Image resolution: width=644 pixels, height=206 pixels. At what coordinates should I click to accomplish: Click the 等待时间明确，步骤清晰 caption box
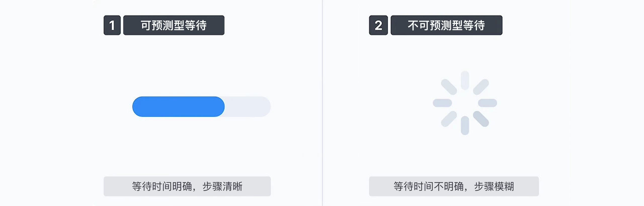coord(187,186)
